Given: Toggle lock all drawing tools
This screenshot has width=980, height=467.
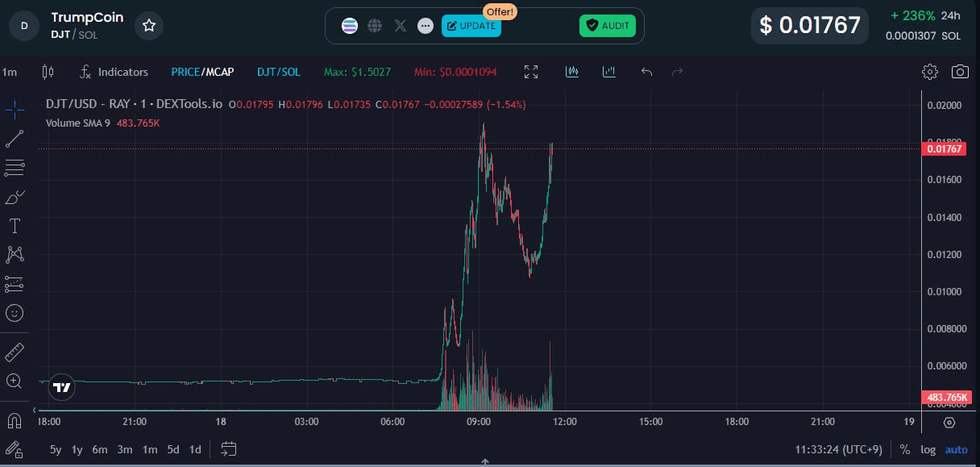Looking at the screenshot, I should pos(15,449).
